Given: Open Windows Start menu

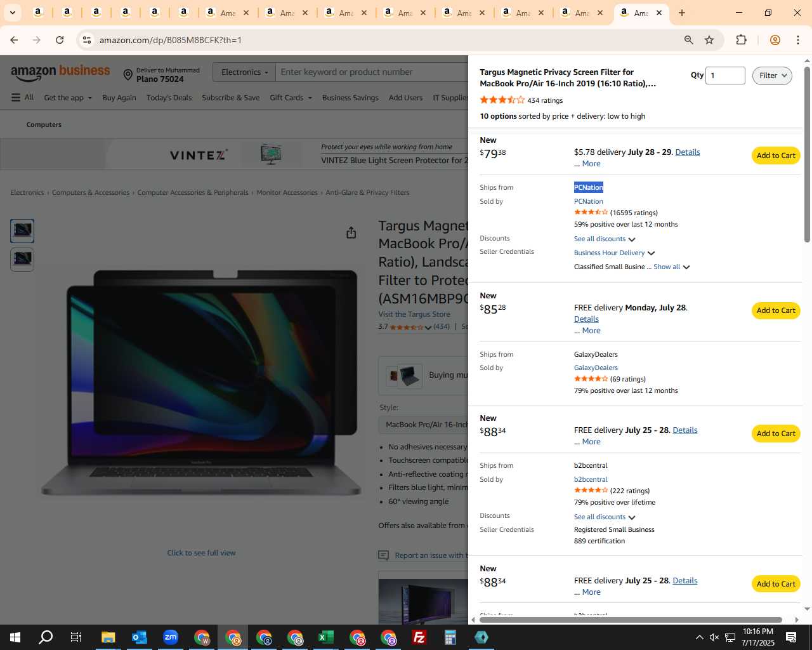Looking at the screenshot, I should coord(15,637).
